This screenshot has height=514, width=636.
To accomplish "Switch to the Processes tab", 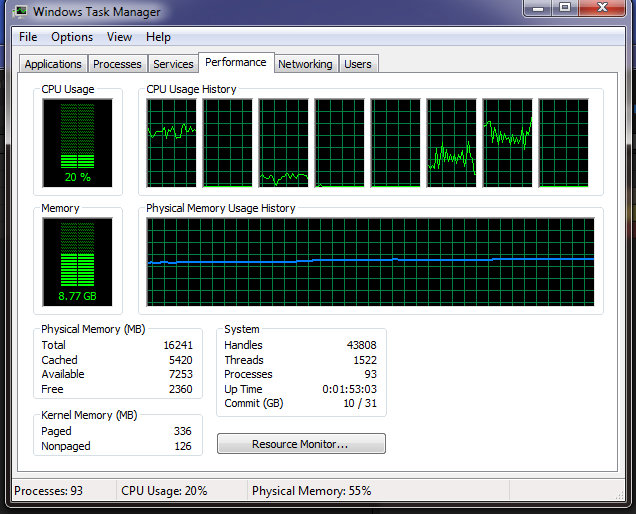I will coord(117,64).
